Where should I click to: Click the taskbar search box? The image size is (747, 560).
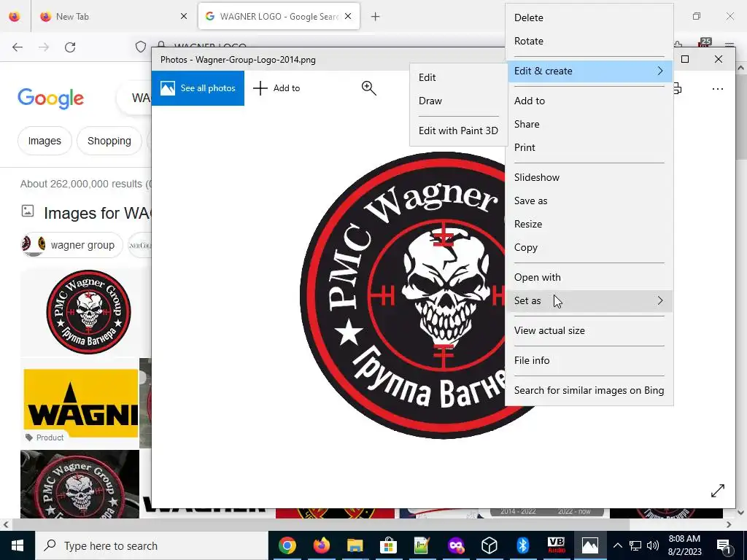point(152,545)
